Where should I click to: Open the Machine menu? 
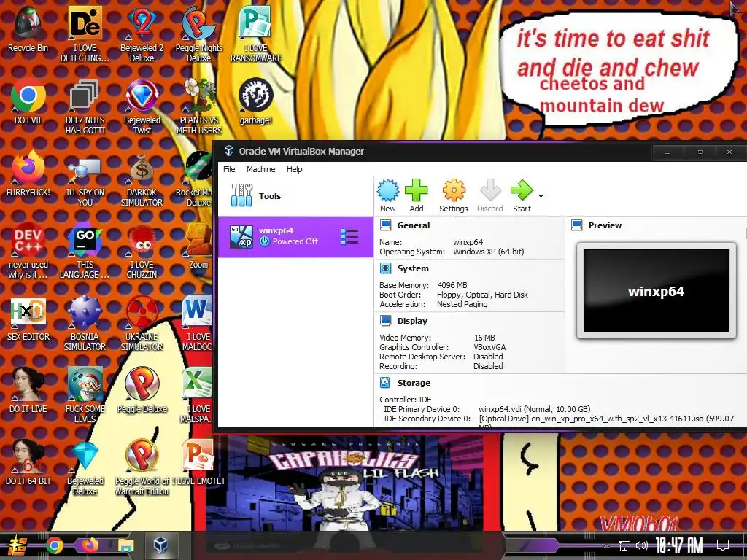[260, 169]
